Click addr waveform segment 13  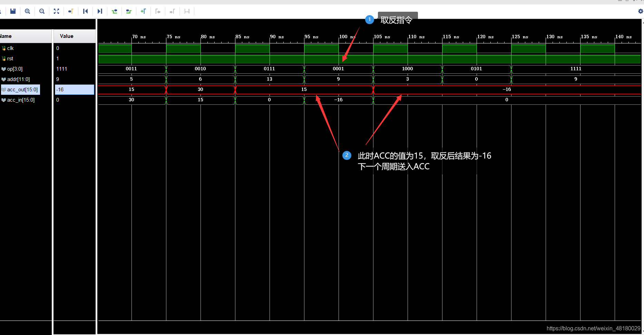click(x=270, y=79)
